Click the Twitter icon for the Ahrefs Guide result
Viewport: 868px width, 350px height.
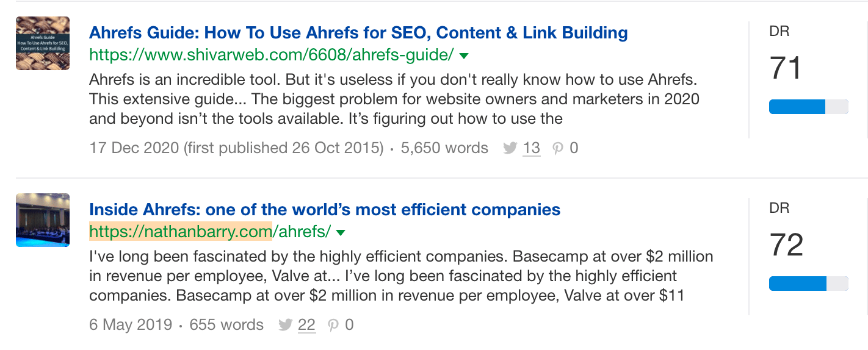510,148
